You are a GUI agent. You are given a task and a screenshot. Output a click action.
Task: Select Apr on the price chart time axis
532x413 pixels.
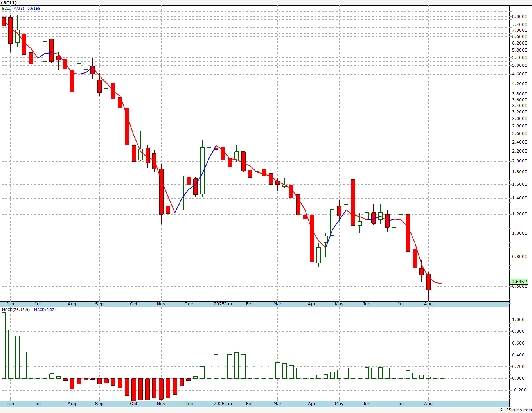pos(312,304)
